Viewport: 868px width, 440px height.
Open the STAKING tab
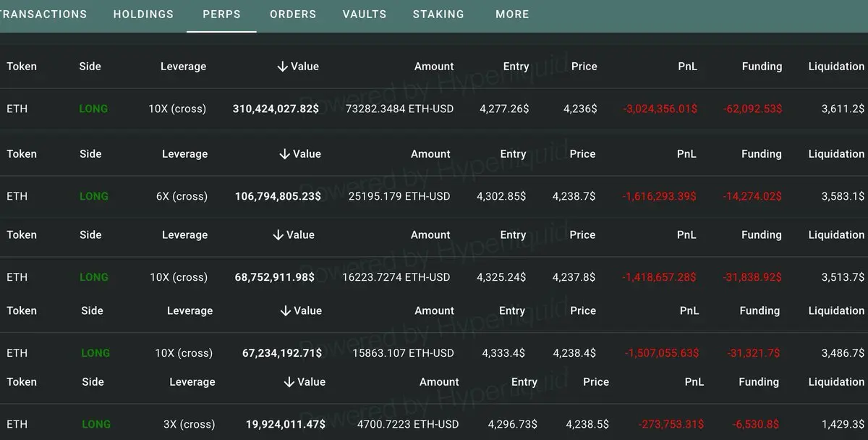coord(438,14)
